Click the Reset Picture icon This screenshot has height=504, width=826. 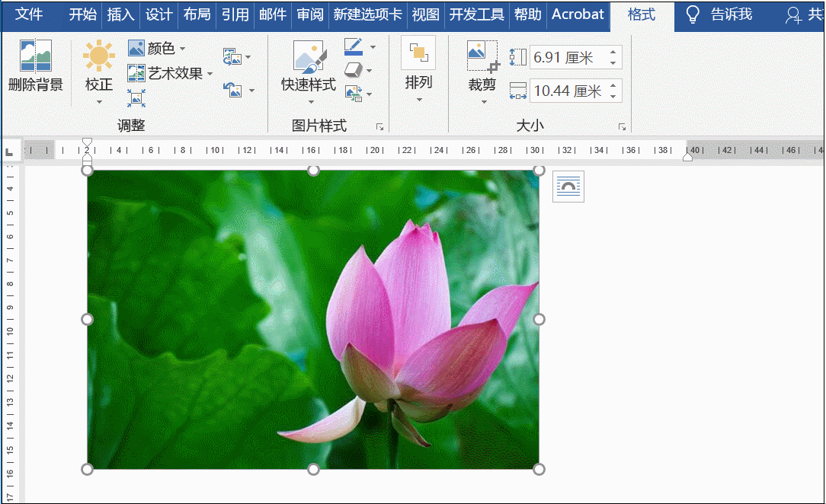[x=232, y=90]
